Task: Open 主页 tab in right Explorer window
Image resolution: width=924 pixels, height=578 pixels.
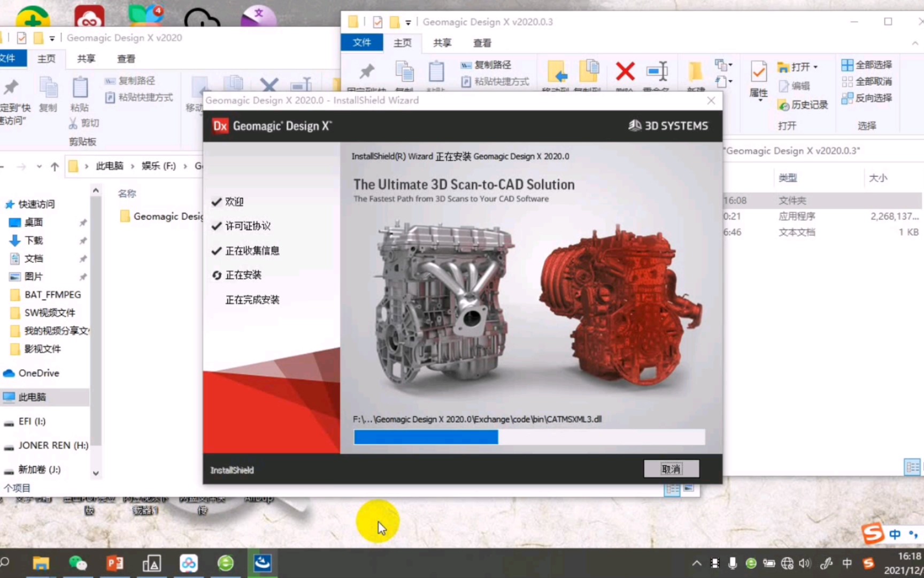Action: coord(403,43)
